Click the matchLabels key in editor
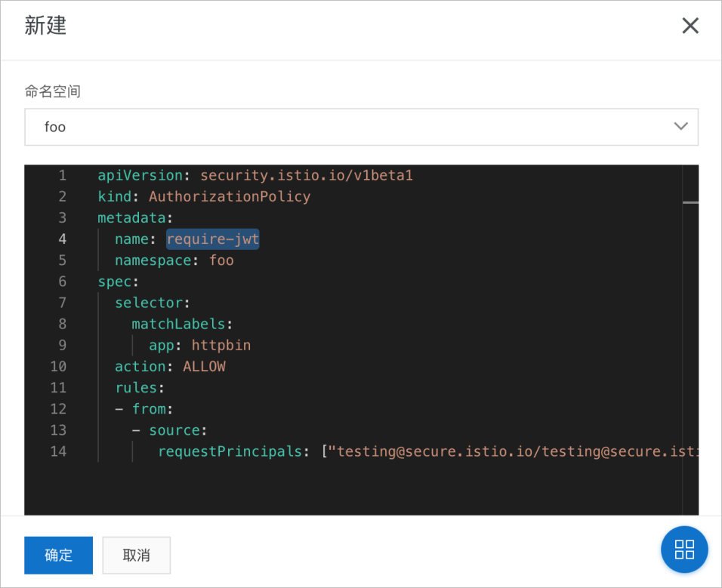Screen dimensions: 722x588 177,325
